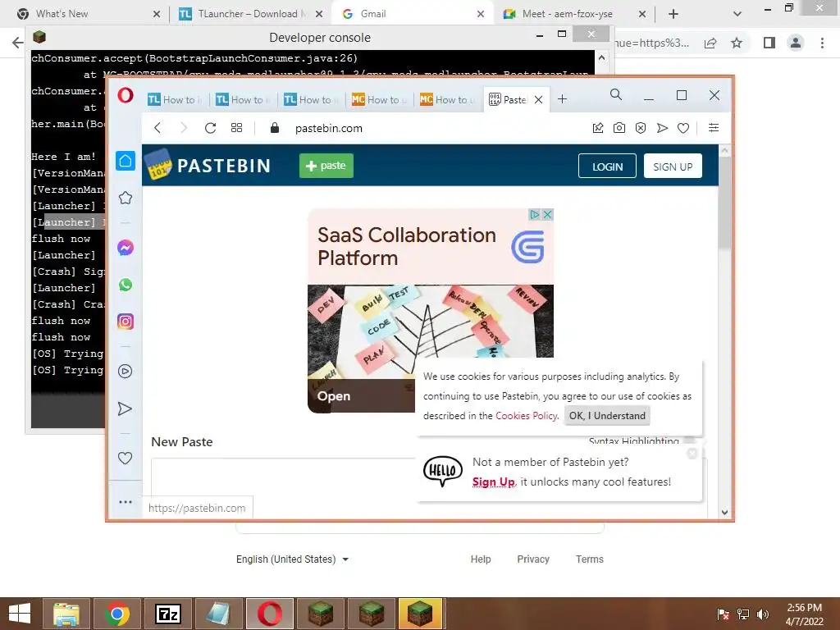Open Chrome side panel icon
The height and width of the screenshot is (630, 840).
click(x=769, y=43)
